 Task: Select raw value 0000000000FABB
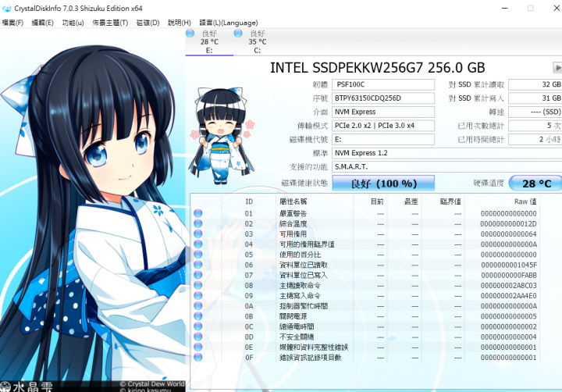[x=509, y=276]
